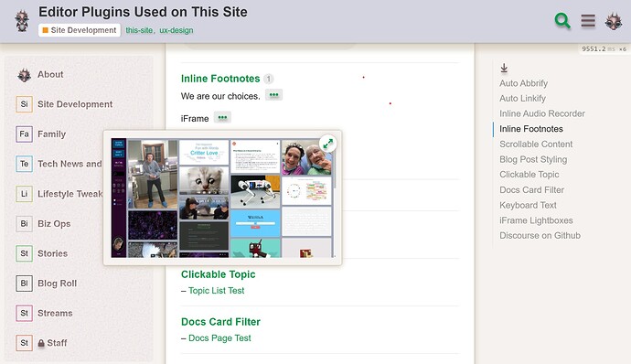Open the Topic List Test link
This screenshot has height=364, width=631.
[x=216, y=290]
